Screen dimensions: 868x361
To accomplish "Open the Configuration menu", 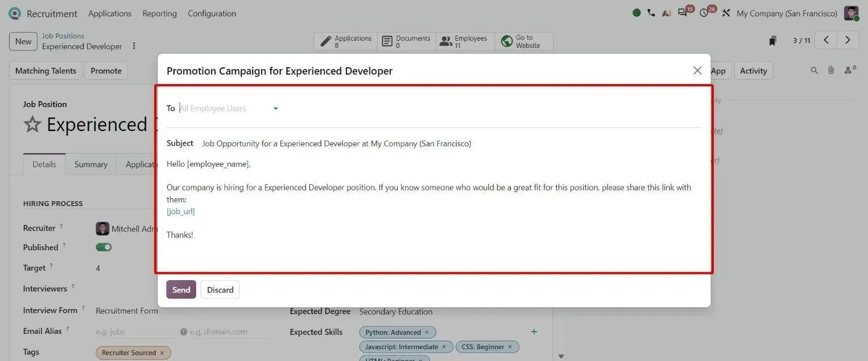I will pos(212,14).
